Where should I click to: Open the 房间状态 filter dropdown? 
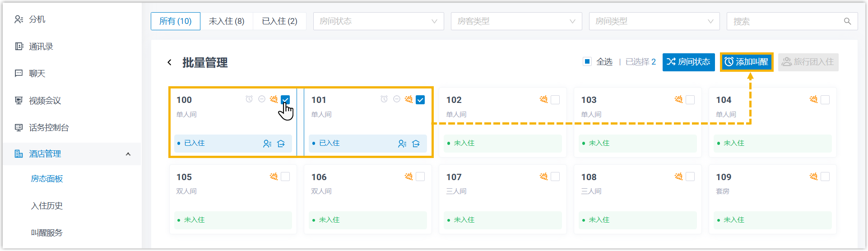point(378,21)
